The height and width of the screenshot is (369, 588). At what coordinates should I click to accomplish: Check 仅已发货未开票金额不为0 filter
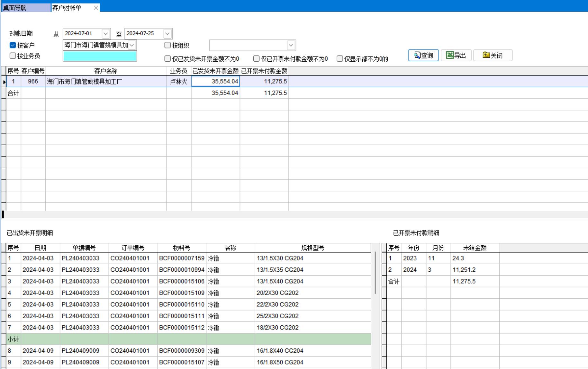(167, 59)
